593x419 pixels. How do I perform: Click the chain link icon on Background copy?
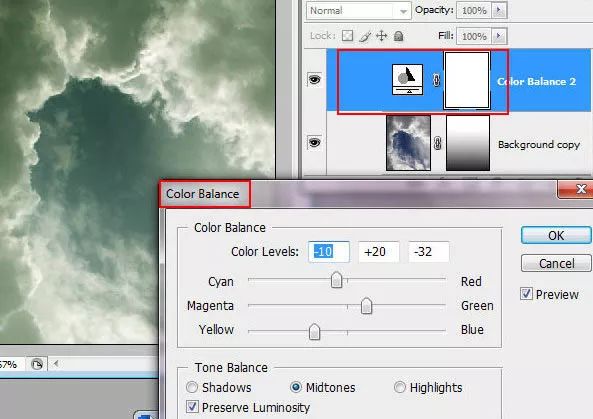coord(437,143)
